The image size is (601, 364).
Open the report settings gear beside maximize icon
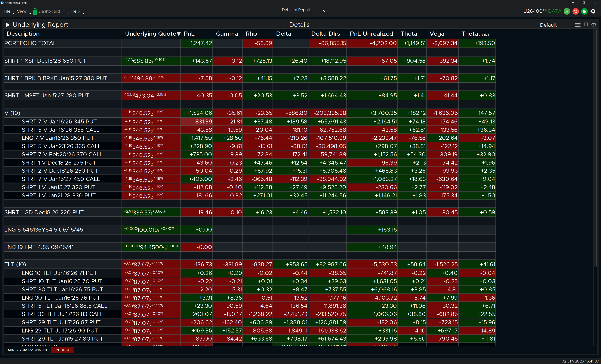593,25
